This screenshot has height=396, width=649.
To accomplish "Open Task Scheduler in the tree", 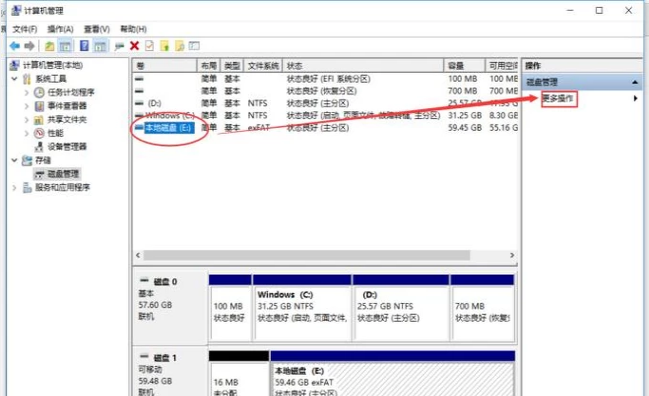I will [x=71, y=92].
